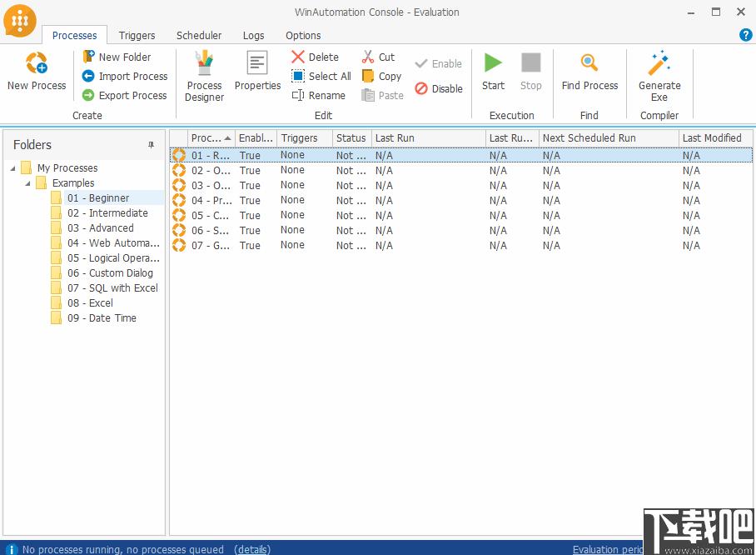Screen dimensions: 756x555
Task: Choose Import Process
Action: [125, 77]
